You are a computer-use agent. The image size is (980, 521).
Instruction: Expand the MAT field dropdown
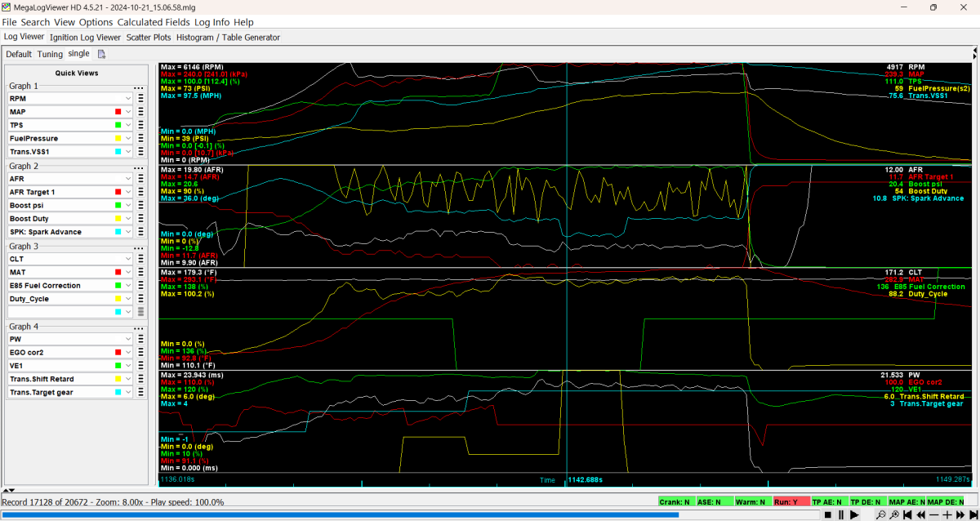tap(129, 272)
